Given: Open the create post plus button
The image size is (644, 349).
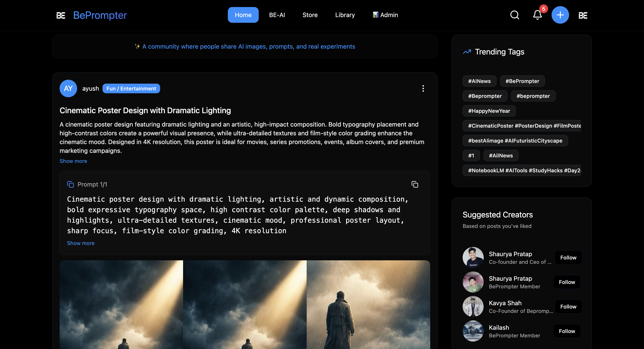Looking at the screenshot, I should coord(560,15).
